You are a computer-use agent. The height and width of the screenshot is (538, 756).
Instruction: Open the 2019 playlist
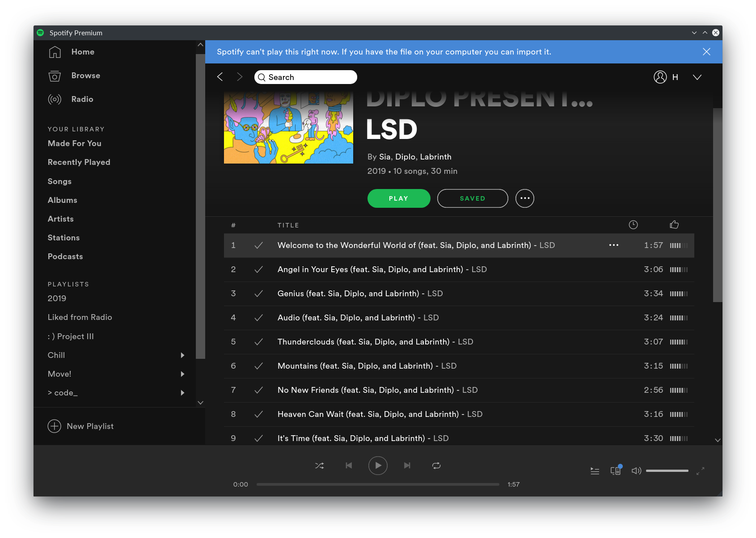[57, 298]
